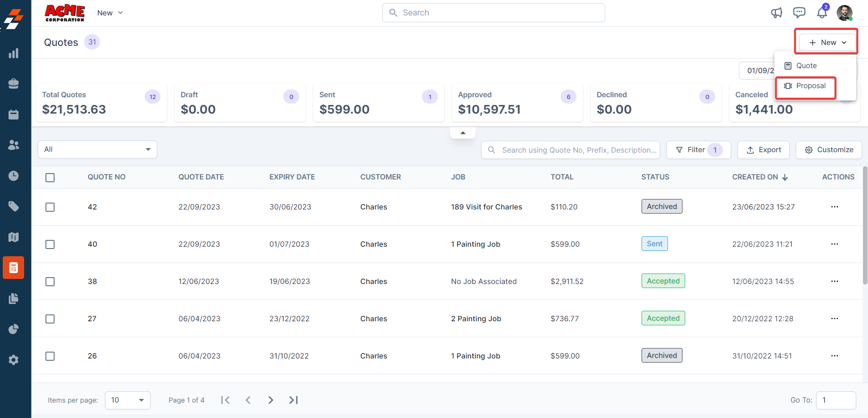Open the jobs briefcase sidebar icon
This screenshot has height=418, width=868.
[14, 84]
